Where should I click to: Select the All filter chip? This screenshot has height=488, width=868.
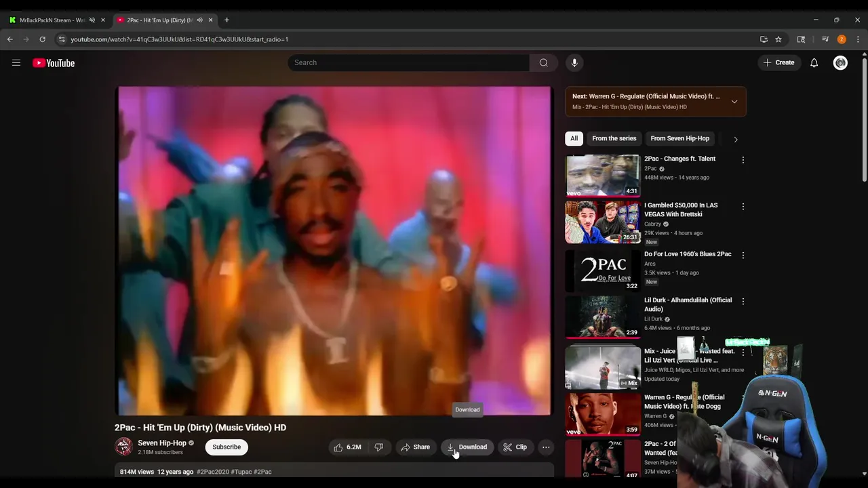pos(574,138)
